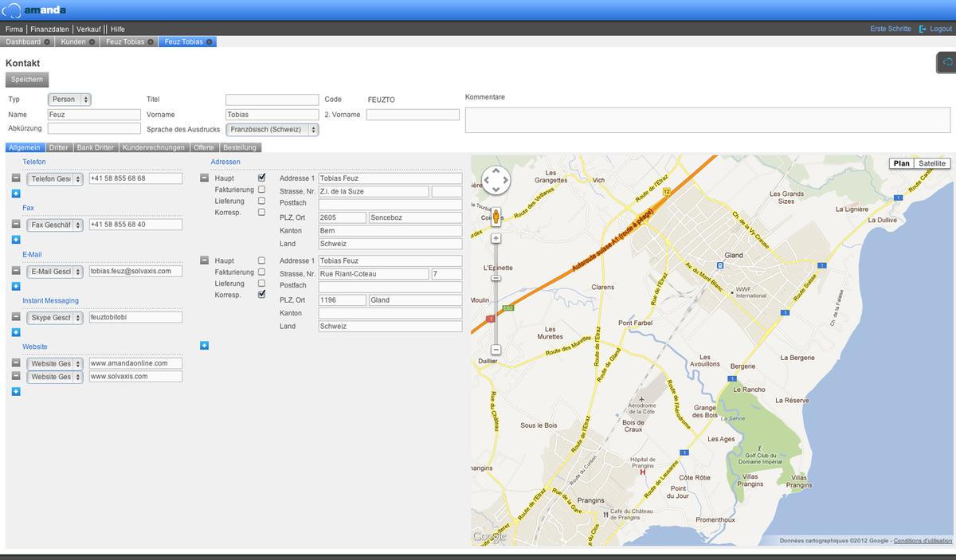This screenshot has width=956, height=560.
Task: Close the Kunden tab
Action: [92, 41]
